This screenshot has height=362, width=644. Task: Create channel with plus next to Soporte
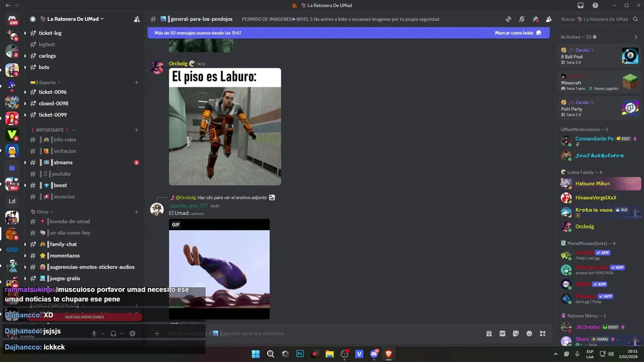coord(136,82)
